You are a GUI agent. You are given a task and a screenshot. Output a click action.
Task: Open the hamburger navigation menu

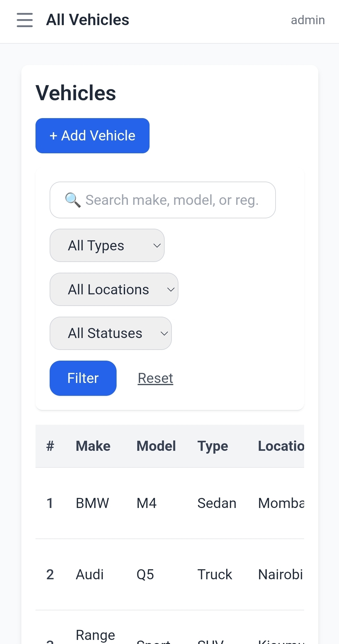[x=25, y=20]
